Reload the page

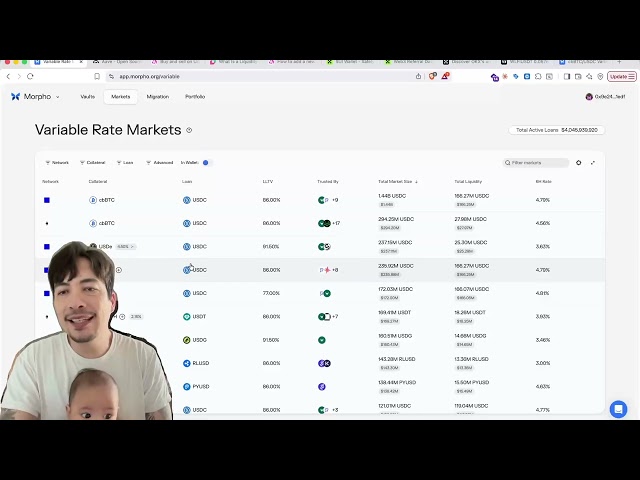(30, 76)
